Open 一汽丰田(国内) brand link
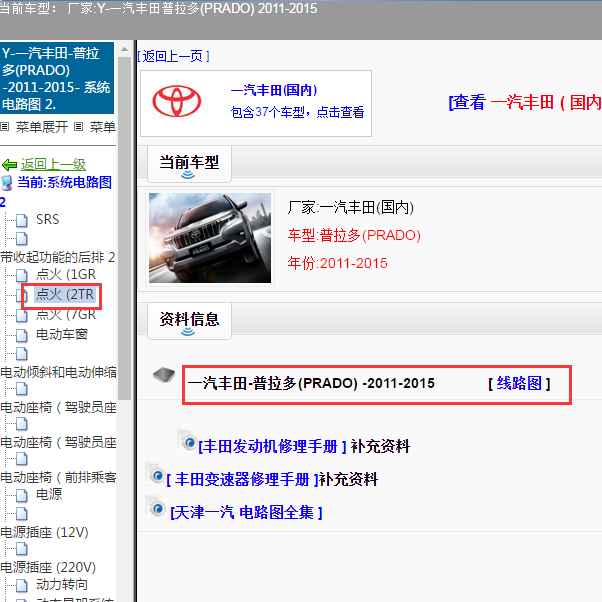 click(274, 90)
